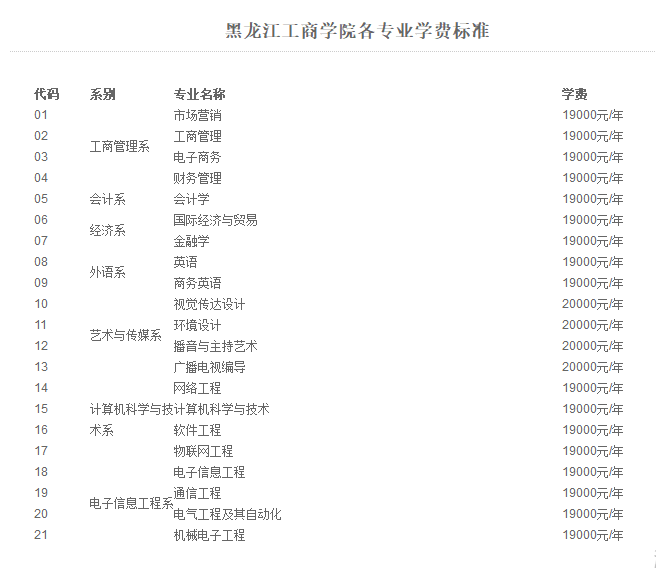Select the 专业名称 column header
Image resolution: width=656 pixels, height=572 pixels.
tap(200, 94)
